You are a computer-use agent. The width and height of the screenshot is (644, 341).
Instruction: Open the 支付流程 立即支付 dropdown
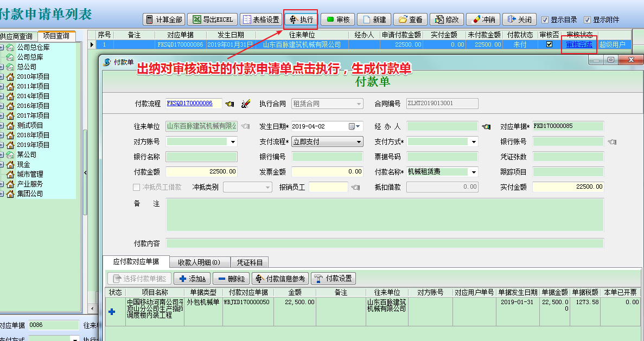[359, 142]
